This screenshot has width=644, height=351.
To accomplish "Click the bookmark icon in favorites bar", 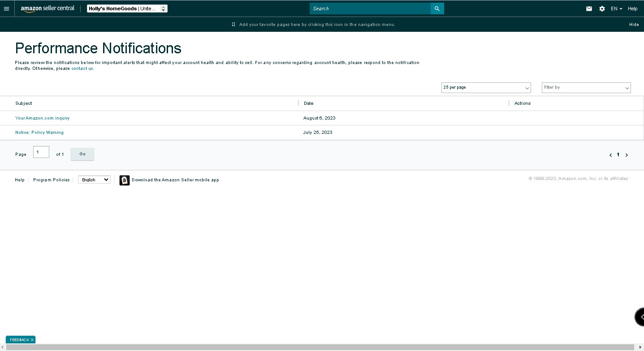I will 233,25.
